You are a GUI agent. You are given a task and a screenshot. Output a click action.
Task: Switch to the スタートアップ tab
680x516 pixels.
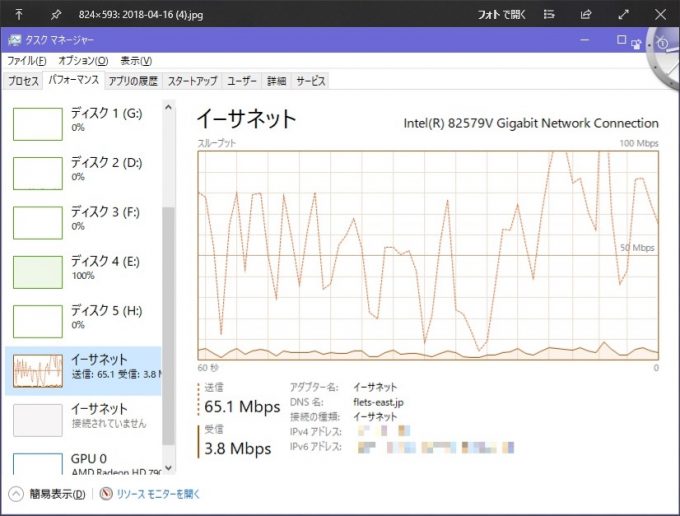(193, 81)
